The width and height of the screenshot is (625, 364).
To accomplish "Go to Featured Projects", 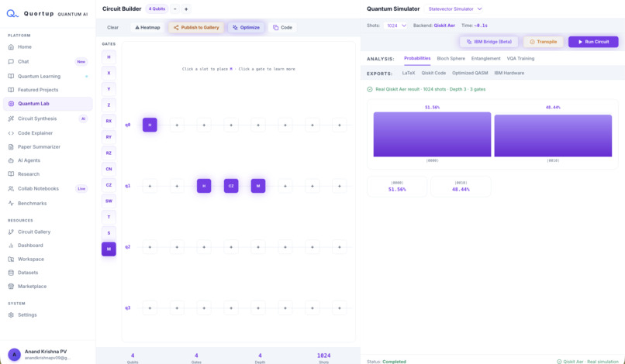I will [x=48, y=90].
